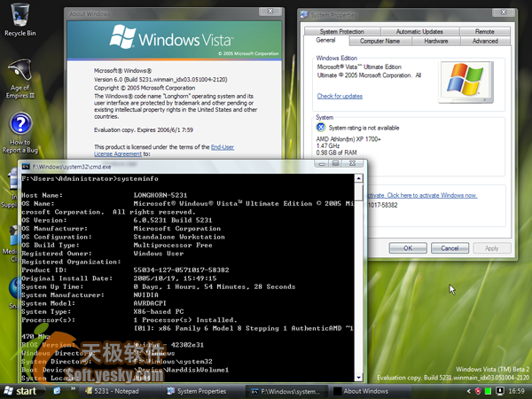
Task: Click the red security shield tray icon
Action: (479, 391)
